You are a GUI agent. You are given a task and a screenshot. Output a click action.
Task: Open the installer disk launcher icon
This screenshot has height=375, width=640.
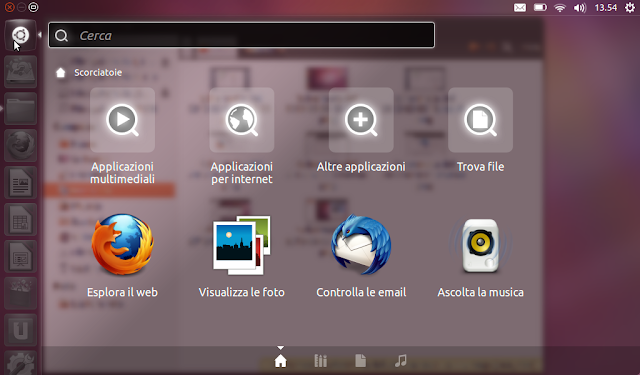(x=20, y=72)
